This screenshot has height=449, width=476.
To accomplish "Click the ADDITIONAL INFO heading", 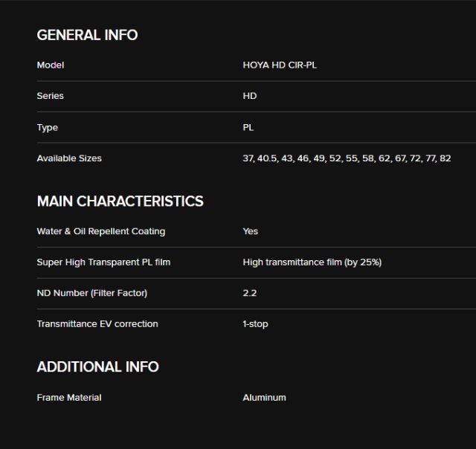I will pos(97,366).
